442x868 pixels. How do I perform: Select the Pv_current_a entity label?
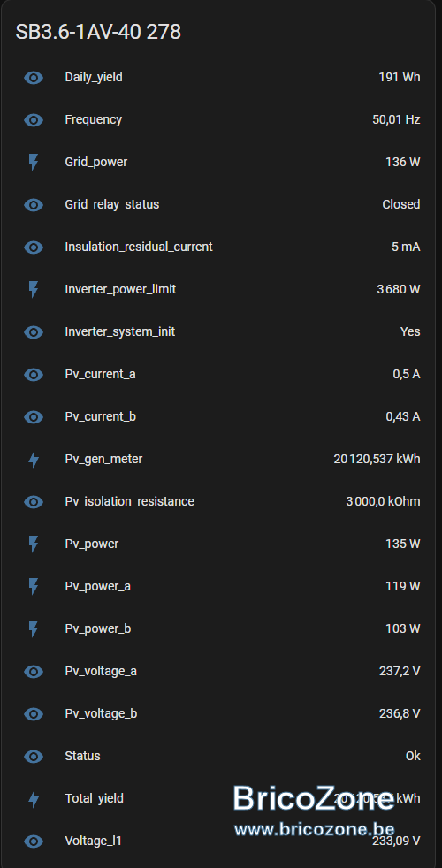point(100,374)
